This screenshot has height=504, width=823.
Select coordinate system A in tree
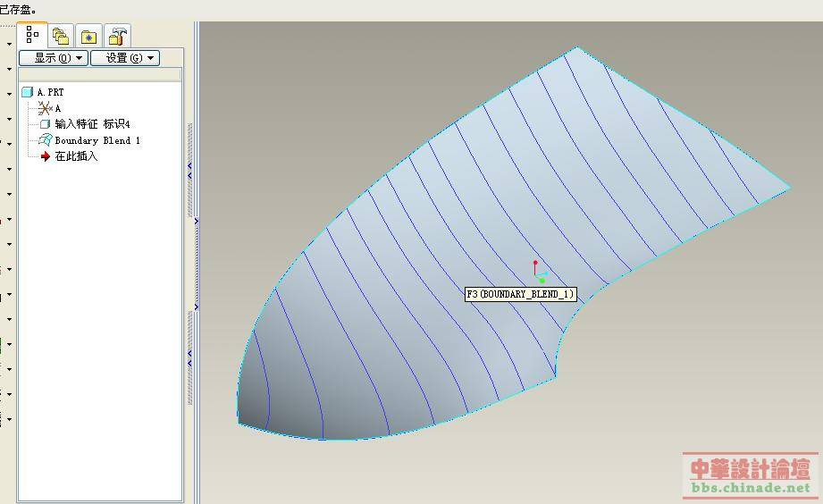58,108
